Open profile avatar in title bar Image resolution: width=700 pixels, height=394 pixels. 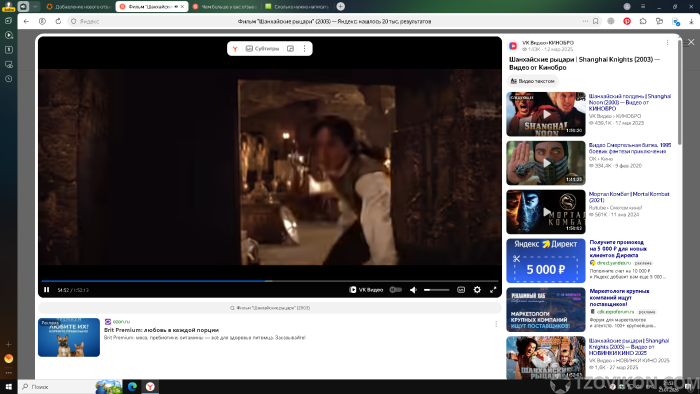tap(627, 6)
